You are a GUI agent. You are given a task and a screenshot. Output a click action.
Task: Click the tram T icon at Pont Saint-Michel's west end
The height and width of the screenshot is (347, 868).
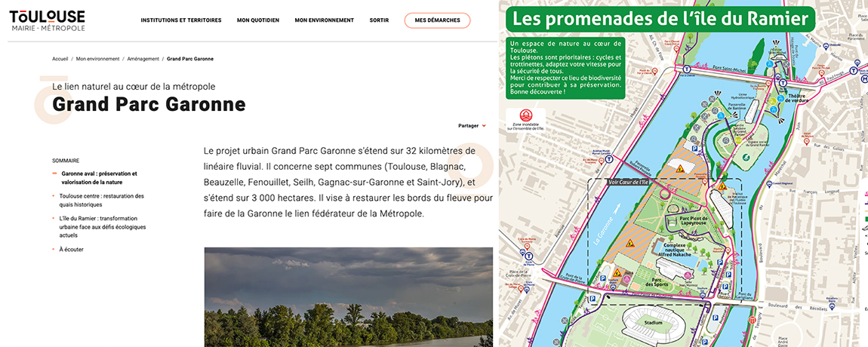686,69
